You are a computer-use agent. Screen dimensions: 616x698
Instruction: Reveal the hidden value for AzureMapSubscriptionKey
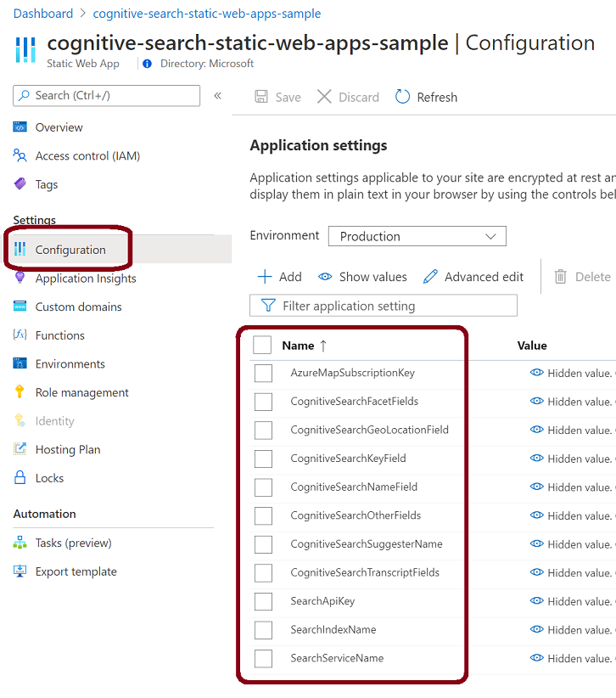click(537, 373)
